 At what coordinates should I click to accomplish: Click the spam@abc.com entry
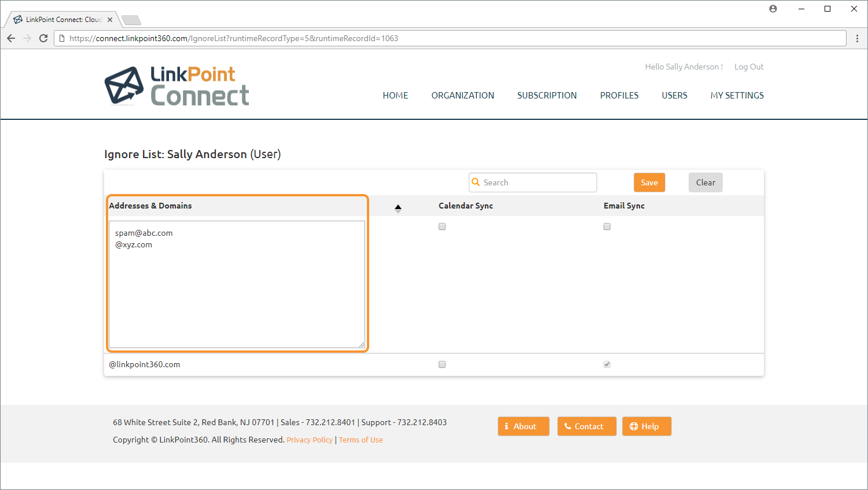pyautogui.click(x=144, y=233)
